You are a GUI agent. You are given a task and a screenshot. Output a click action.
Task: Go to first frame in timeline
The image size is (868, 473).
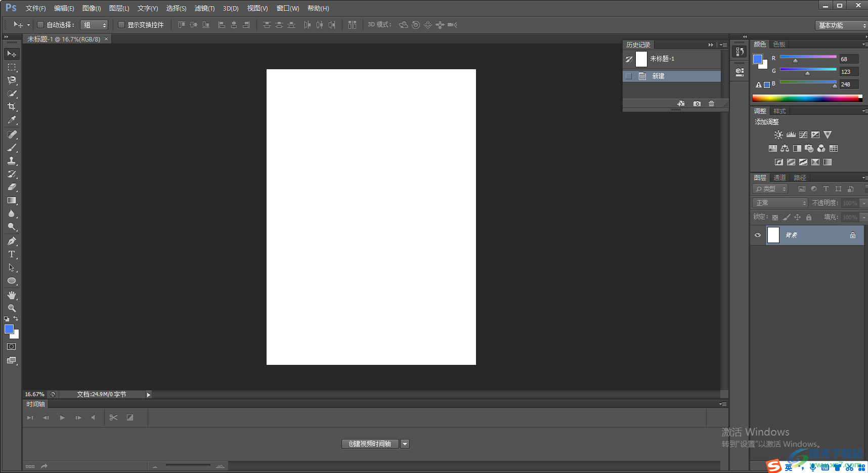30,417
